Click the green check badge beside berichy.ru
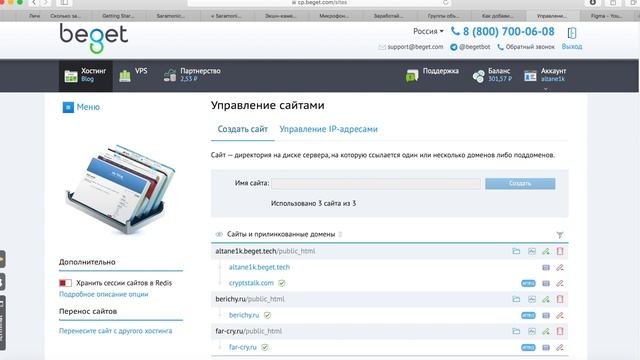Screen dimensions: 640x360 pyautogui.click(x=267, y=315)
